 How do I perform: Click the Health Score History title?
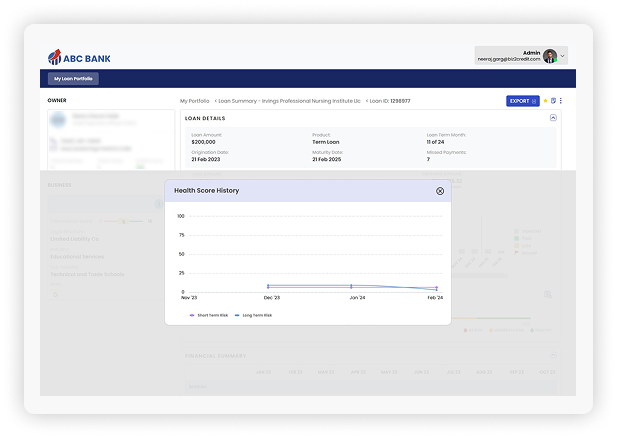206,190
